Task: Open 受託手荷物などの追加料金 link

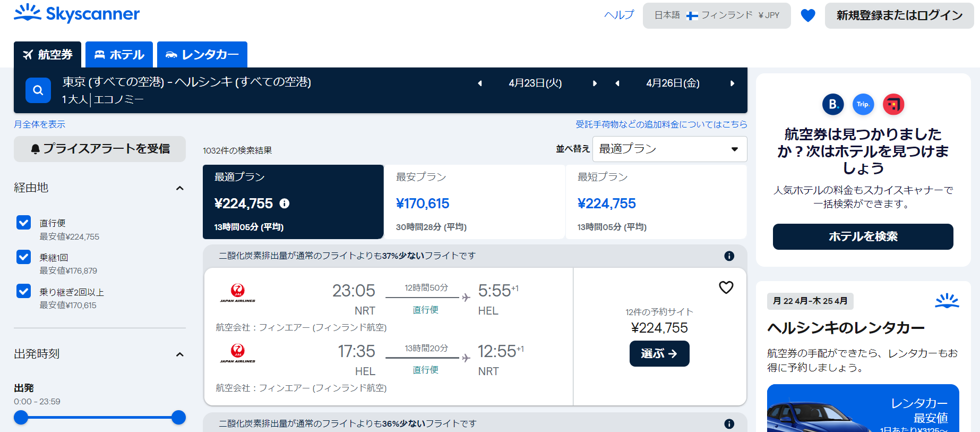Action: (661, 124)
